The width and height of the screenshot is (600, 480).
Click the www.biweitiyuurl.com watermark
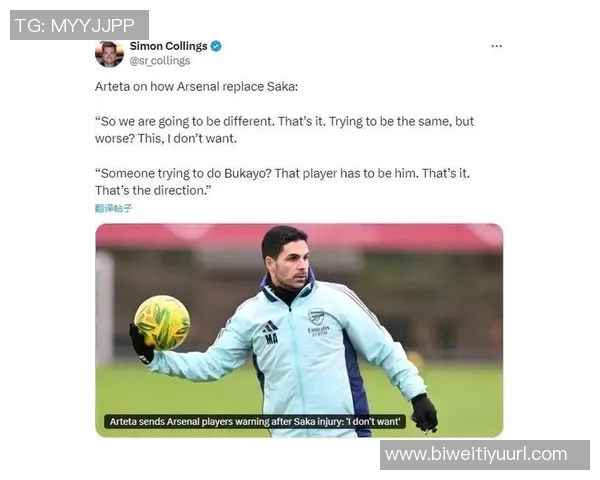tap(485, 455)
